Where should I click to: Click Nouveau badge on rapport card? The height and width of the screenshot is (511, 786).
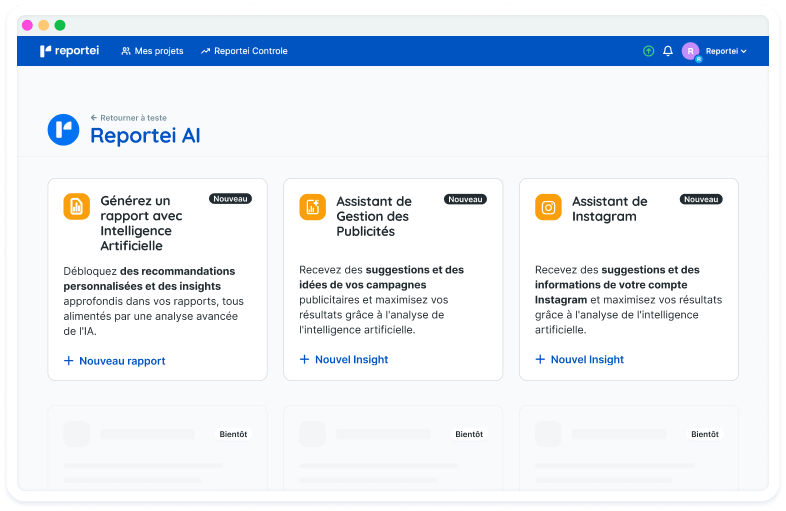[x=230, y=199]
